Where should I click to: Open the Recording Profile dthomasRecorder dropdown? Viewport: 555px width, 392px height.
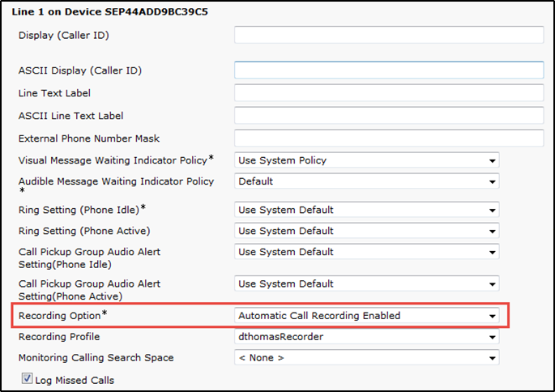pyautogui.click(x=367, y=336)
